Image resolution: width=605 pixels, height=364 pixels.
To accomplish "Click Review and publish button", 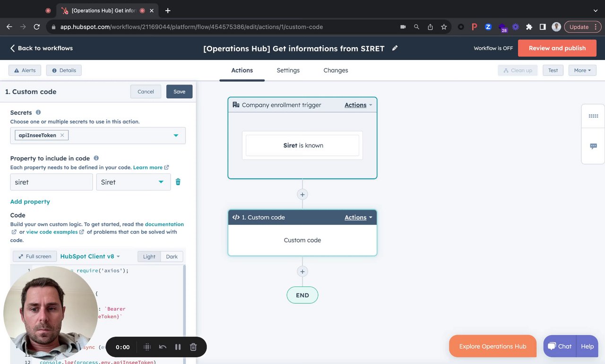I will tap(557, 48).
